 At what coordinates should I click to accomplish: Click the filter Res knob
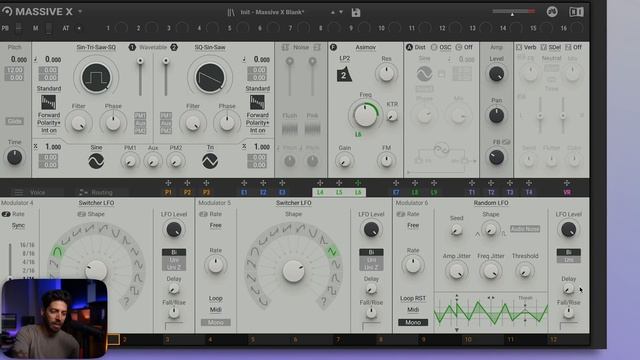(386, 74)
